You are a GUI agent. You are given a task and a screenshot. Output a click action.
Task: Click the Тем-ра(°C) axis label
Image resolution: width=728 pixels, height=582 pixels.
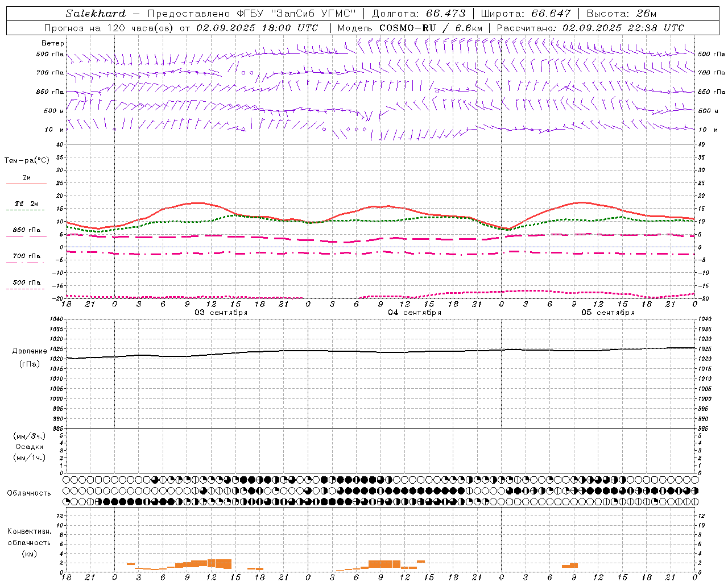[27, 161]
